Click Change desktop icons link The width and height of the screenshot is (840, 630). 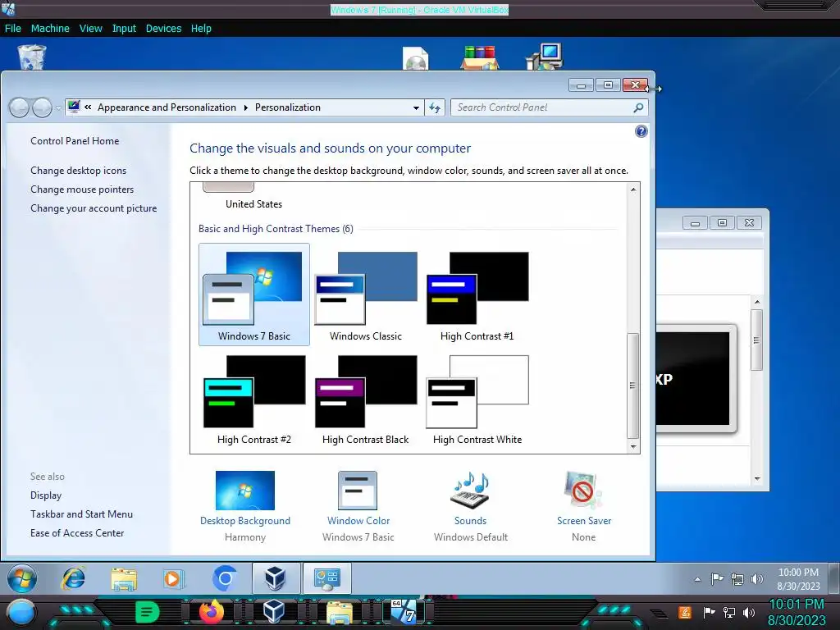(x=78, y=171)
